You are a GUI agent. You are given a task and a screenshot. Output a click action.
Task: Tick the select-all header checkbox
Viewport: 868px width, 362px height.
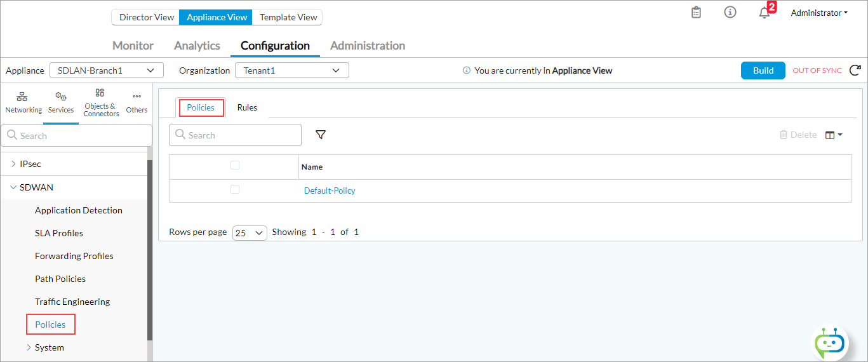[235, 165]
